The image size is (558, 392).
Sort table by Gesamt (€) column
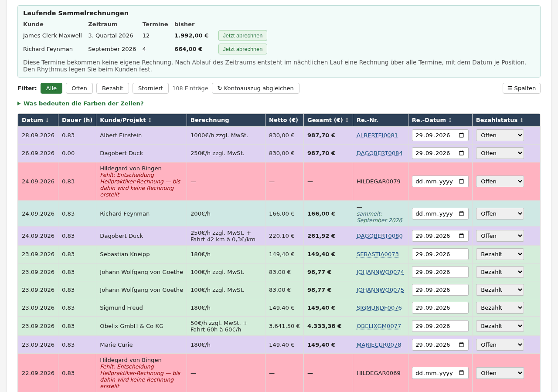[x=328, y=120]
